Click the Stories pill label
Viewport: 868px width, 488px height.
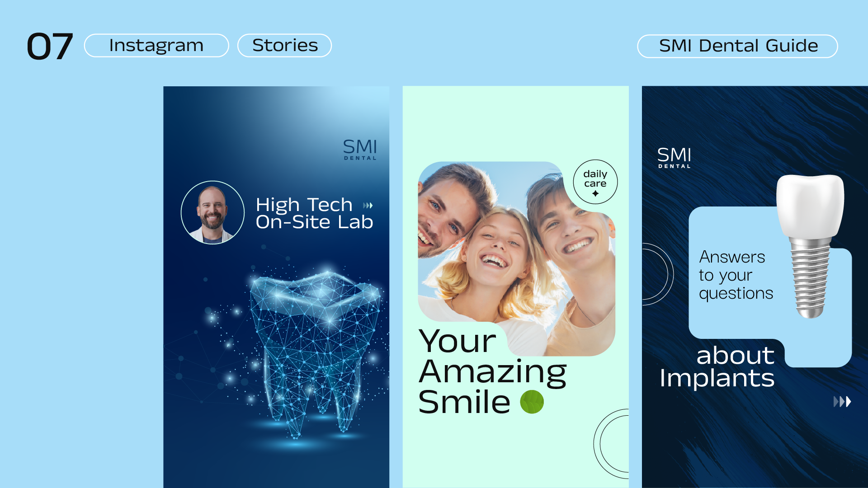pyautogui.click(x=285, y=46)
